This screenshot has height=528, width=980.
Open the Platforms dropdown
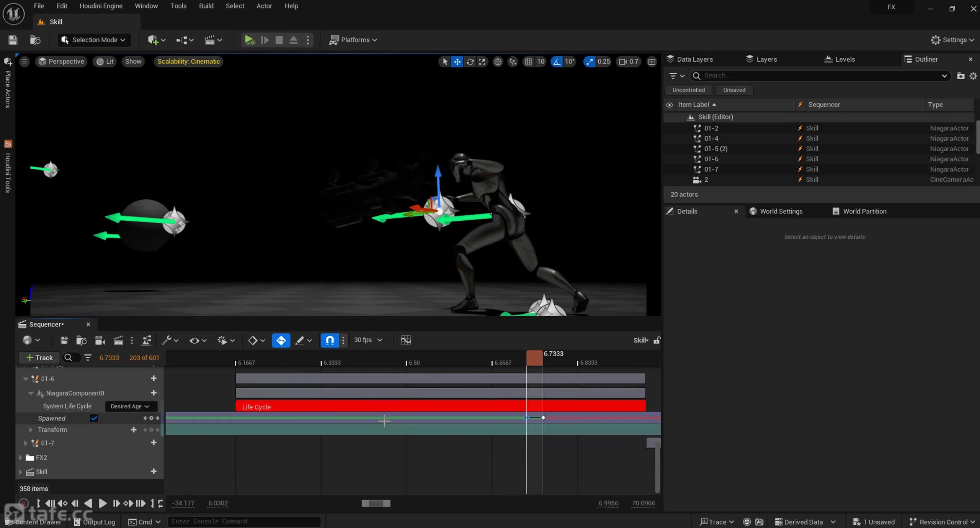[353, 40]
